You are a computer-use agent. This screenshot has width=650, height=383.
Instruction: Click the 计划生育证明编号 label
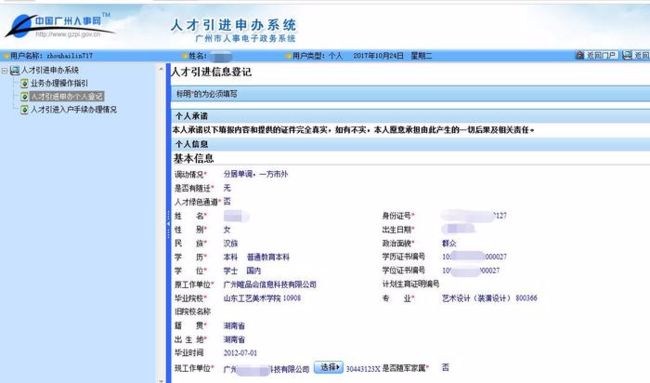(x=410, y=284)
